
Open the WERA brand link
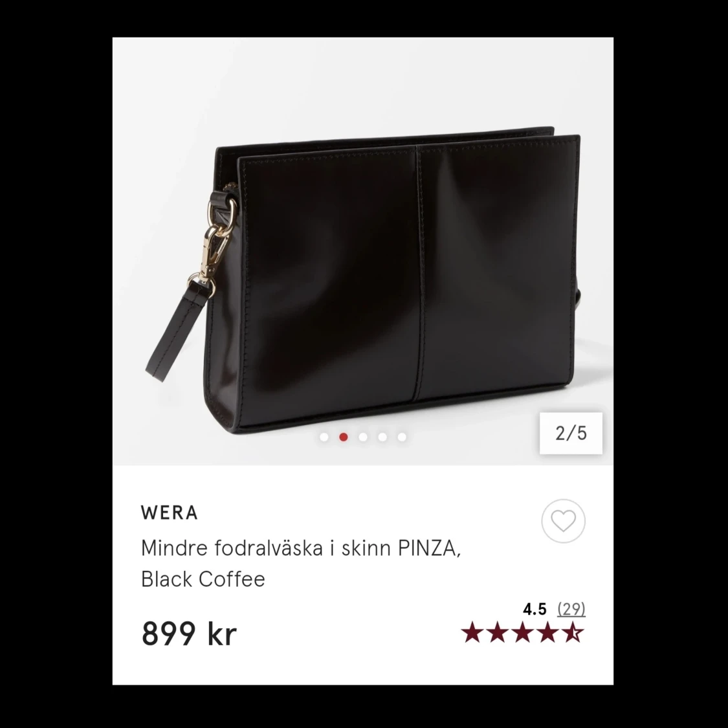point(170,513)
